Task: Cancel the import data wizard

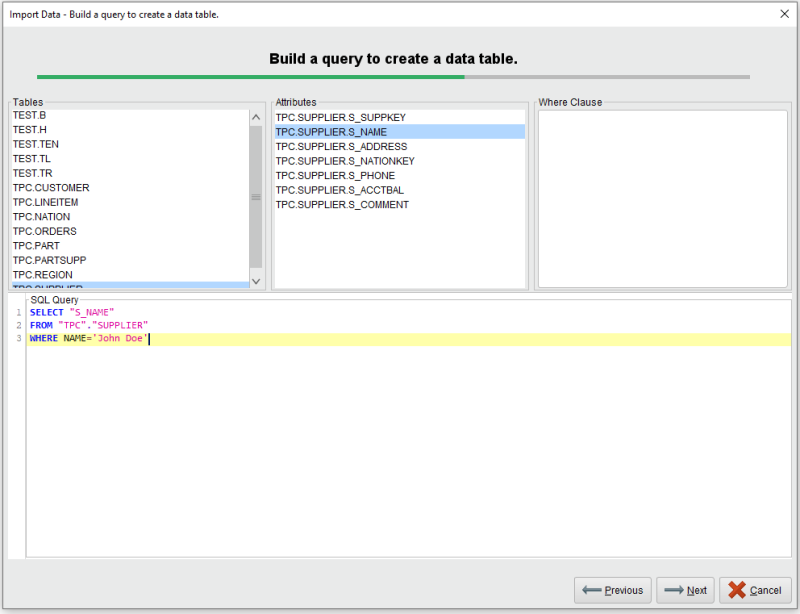Action: [x=755, y=591]
